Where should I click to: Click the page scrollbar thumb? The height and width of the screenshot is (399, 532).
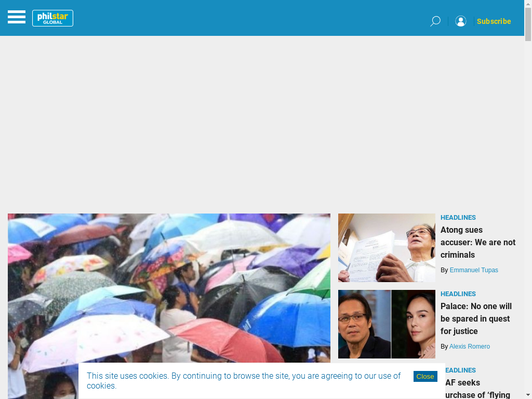528,24
